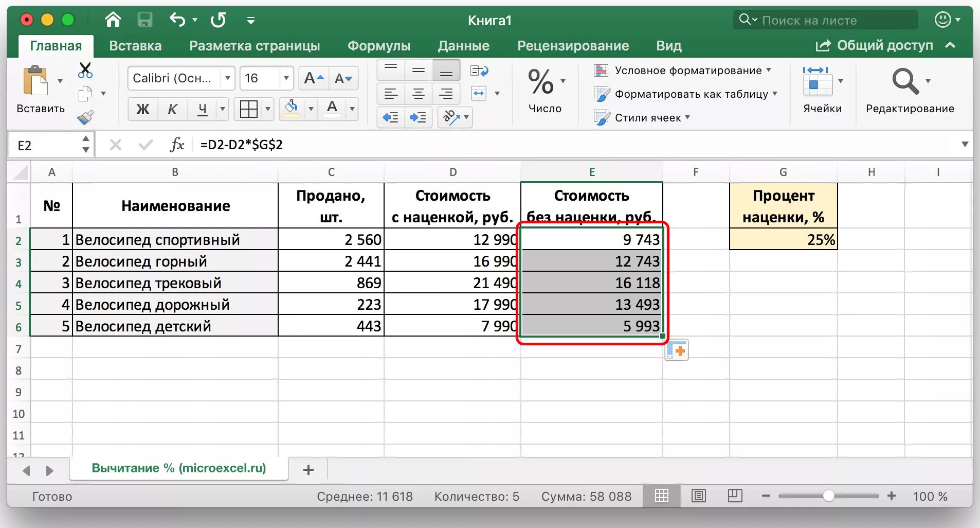The width and height of the screenshot is (980, 528).
Task: Click the Percent number format icon
Action: point(540,82)
